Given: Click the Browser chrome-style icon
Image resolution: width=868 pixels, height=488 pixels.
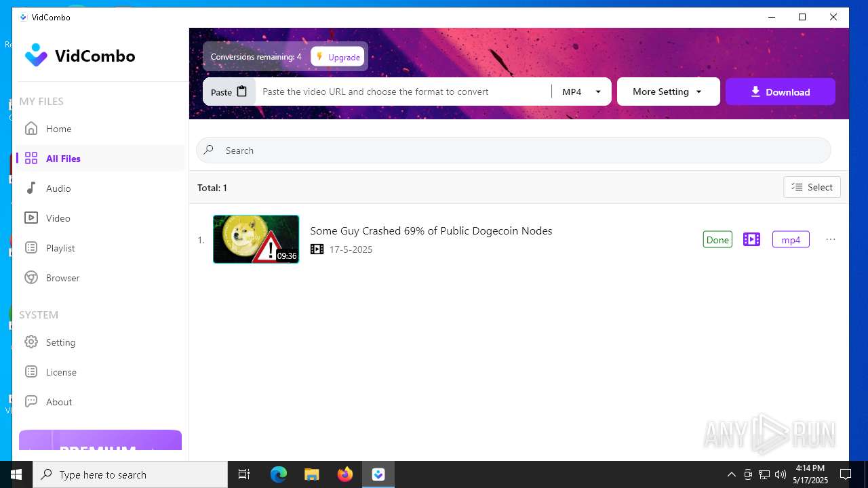Looking at the screenshot, I should click(31, 278).
